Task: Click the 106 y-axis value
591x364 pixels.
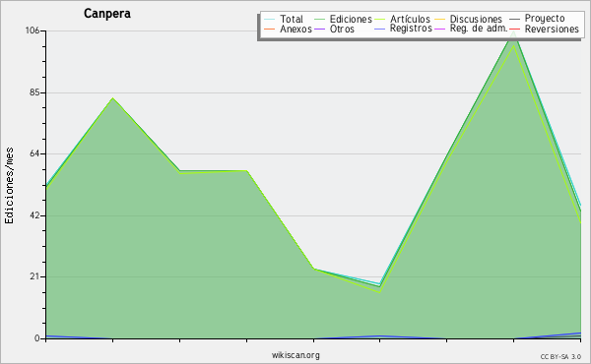Action: (x=33, y=30)
